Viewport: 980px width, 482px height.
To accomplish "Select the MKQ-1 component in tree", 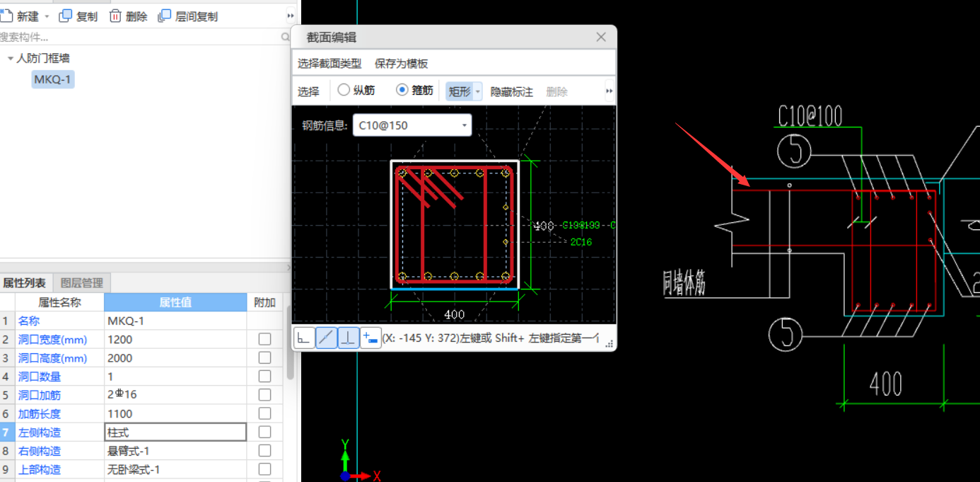I will point(53,79).
